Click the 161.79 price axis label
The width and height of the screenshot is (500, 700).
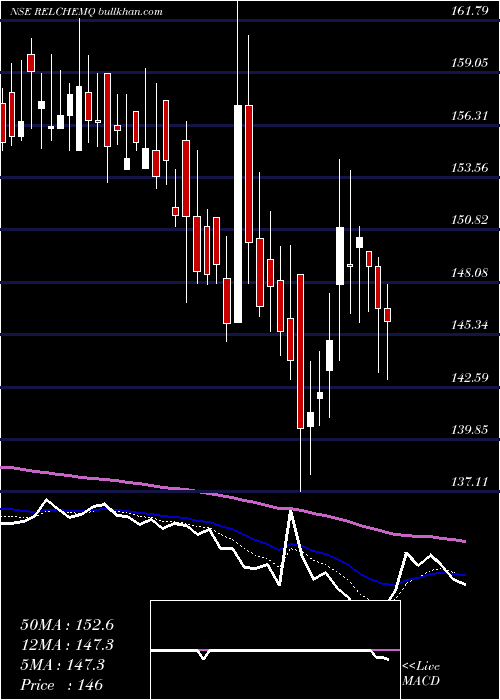tap(470, 11)
